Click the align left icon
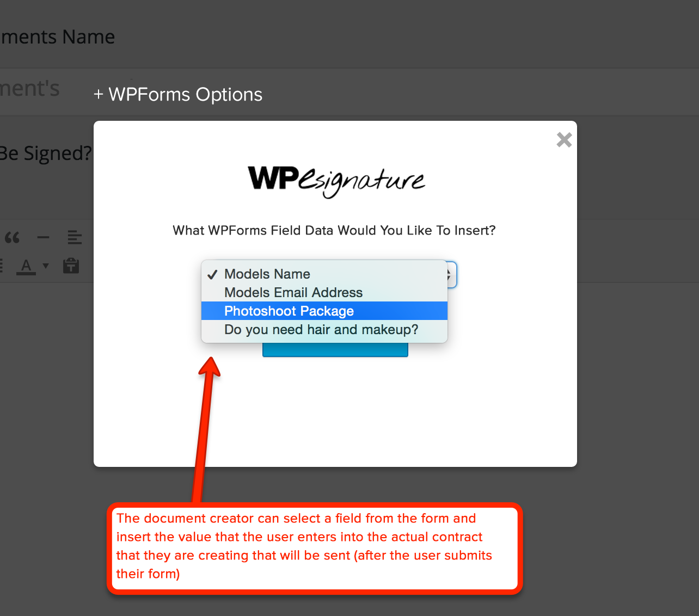 point(75,237)
